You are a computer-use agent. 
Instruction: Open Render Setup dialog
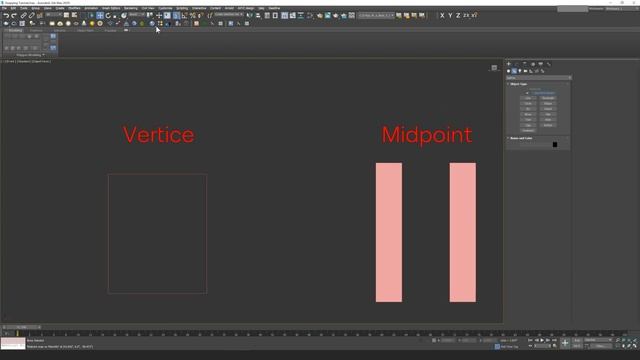(x=319, y=16)
